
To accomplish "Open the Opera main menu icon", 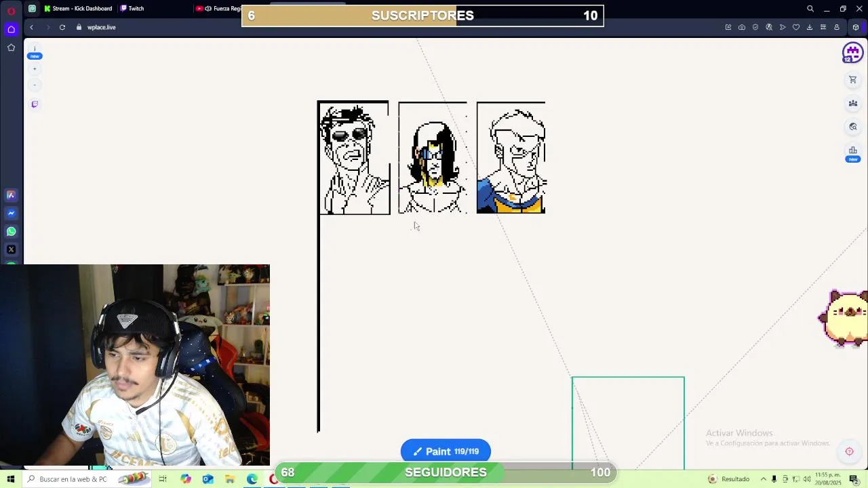I will tap(11, 11).
